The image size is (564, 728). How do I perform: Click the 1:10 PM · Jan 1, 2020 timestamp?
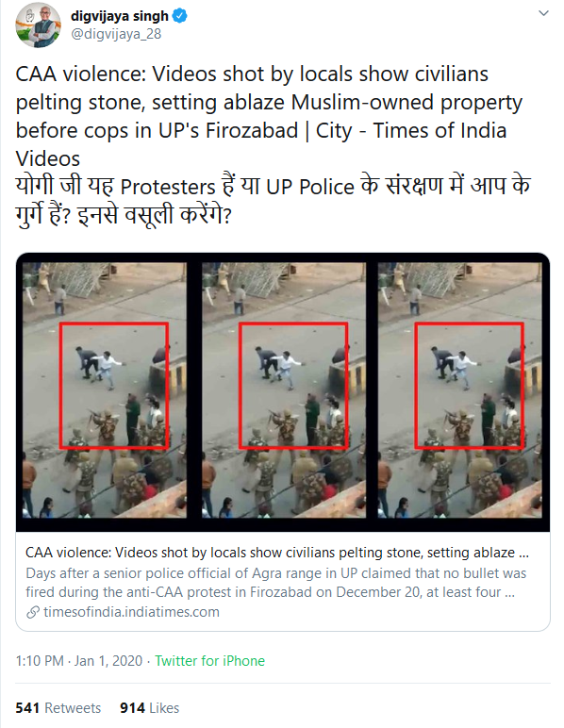[x=79, y=661]
